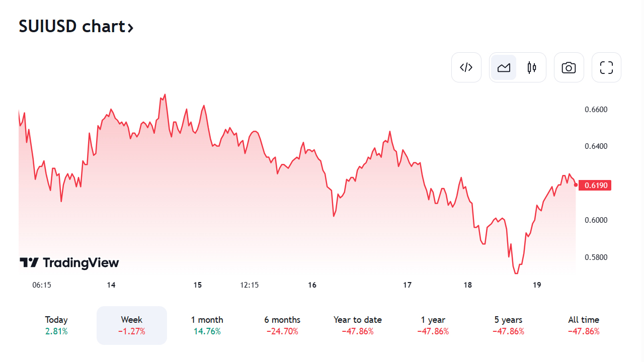Click the TradingView logo

pyautogui.click(x=69, y=262)
